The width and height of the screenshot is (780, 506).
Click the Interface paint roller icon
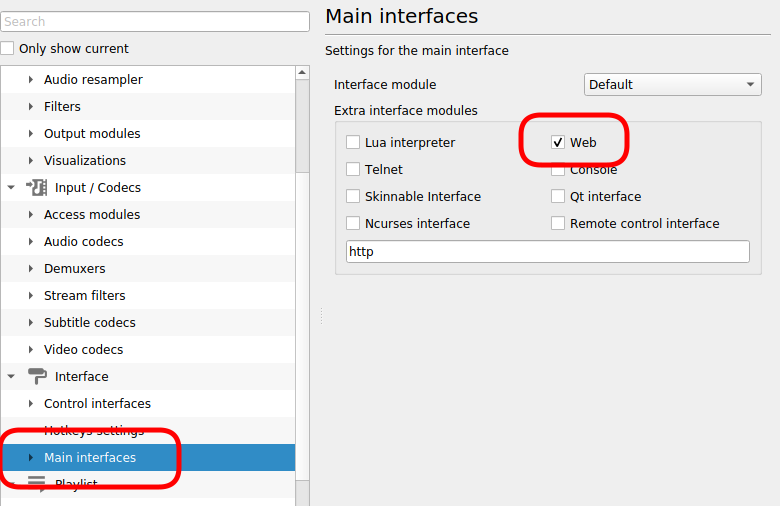[36, 376]
